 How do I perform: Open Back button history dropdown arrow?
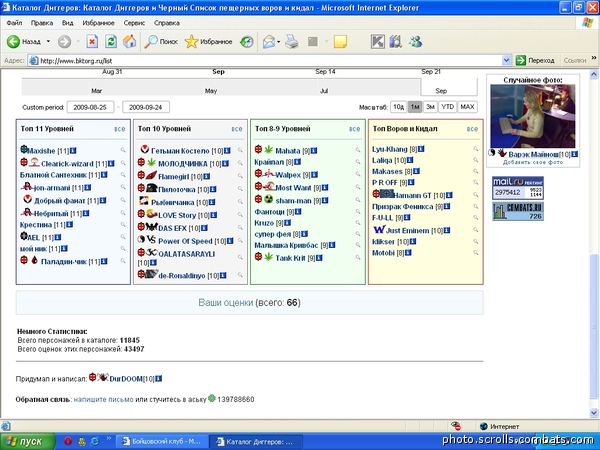tap(48, 41)
